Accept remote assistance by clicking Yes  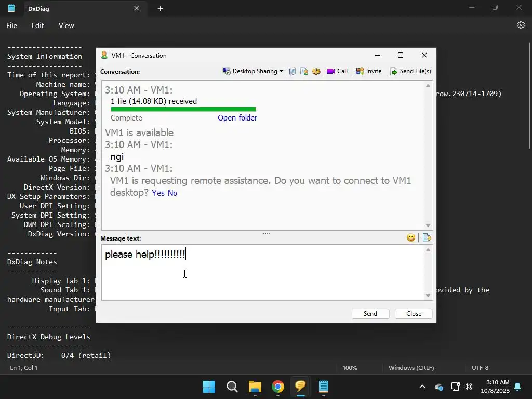(158, 193)
